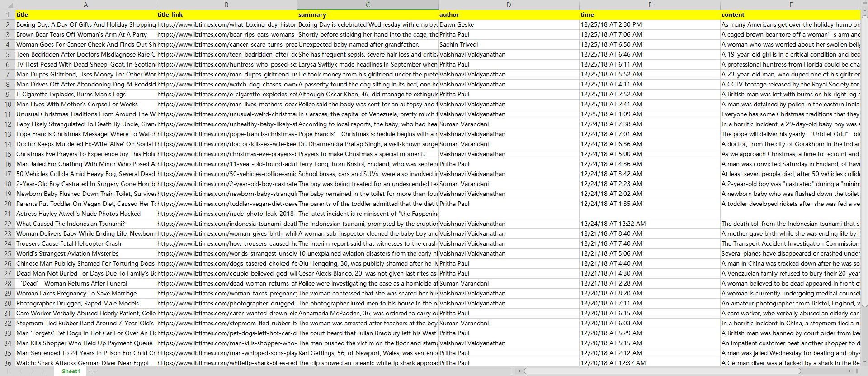Click the 'summary' header cell

coord(368,14)
